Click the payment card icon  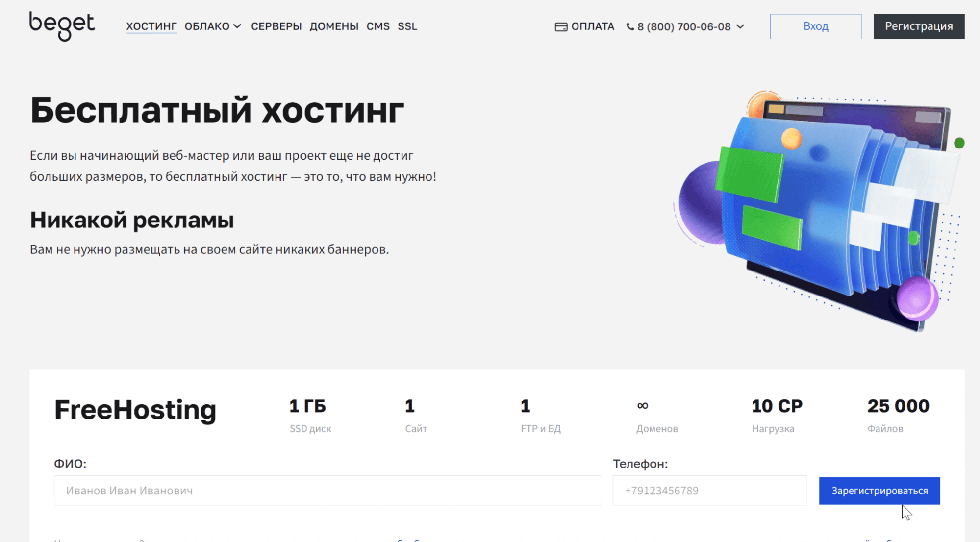(x=561, y=26)
